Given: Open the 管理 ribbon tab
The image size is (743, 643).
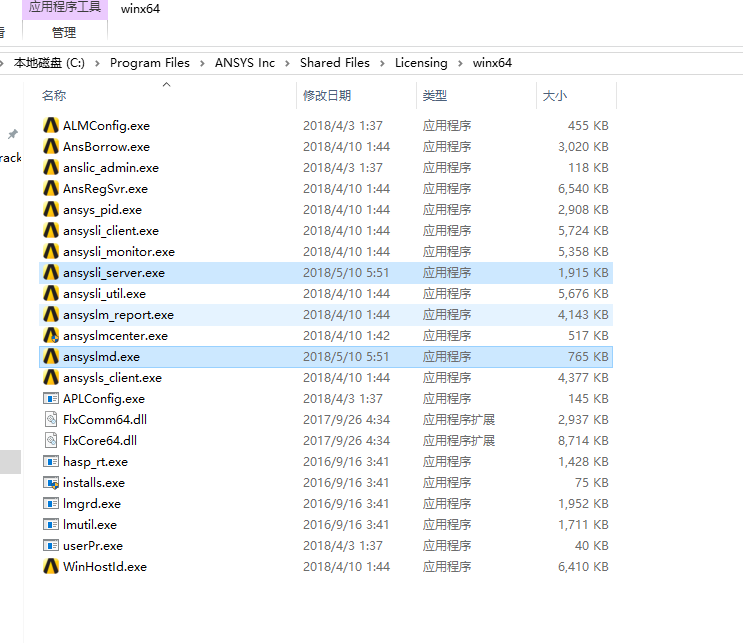Looking at the screenshot, I should [64, 32].
